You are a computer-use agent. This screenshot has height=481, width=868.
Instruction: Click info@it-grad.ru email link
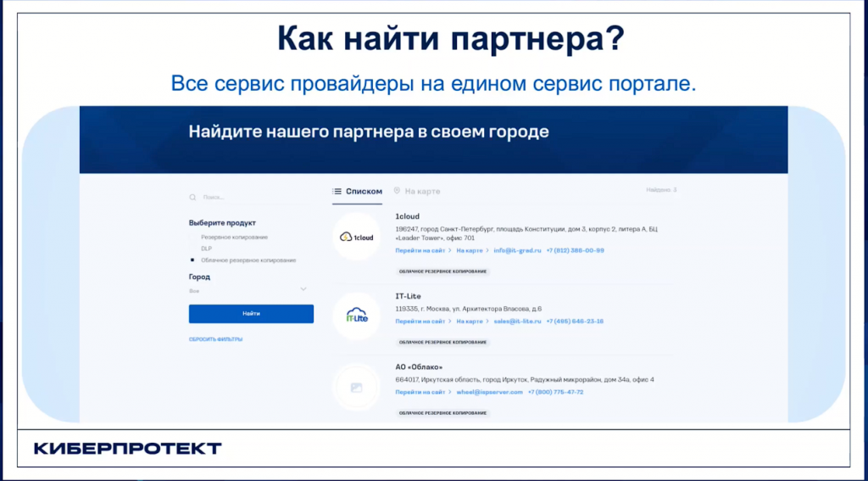click(518, 250)
